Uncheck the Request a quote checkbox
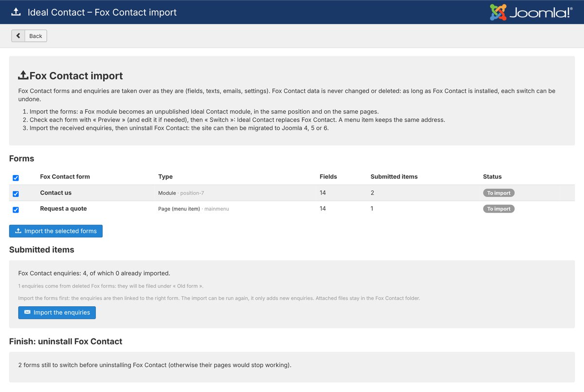584x392 pixels. point(16,210)
